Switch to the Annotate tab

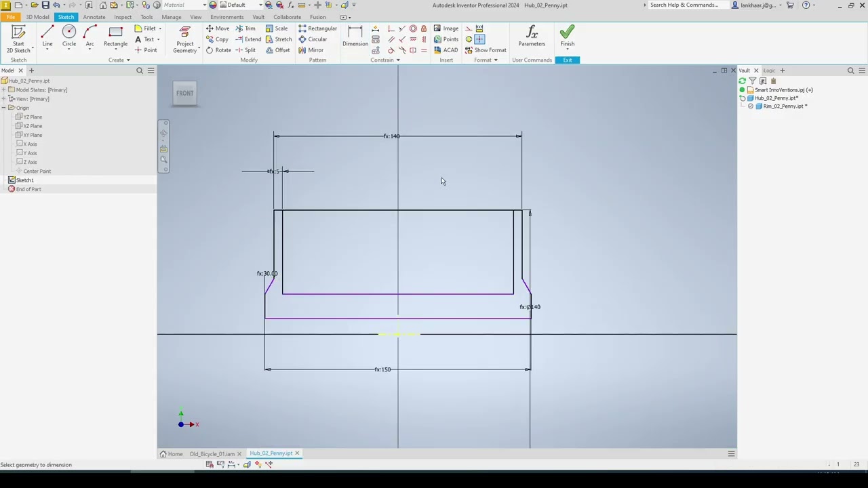pyautogui.click(x=94, y=17)
